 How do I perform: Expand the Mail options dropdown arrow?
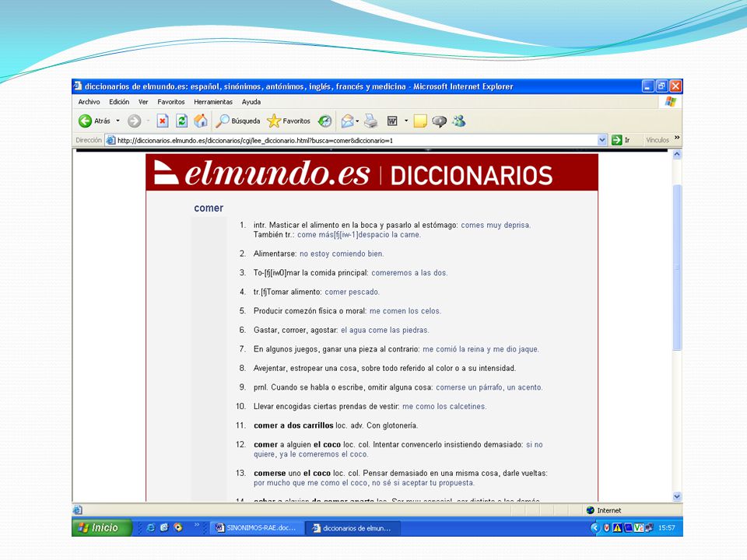click(357, 121)
